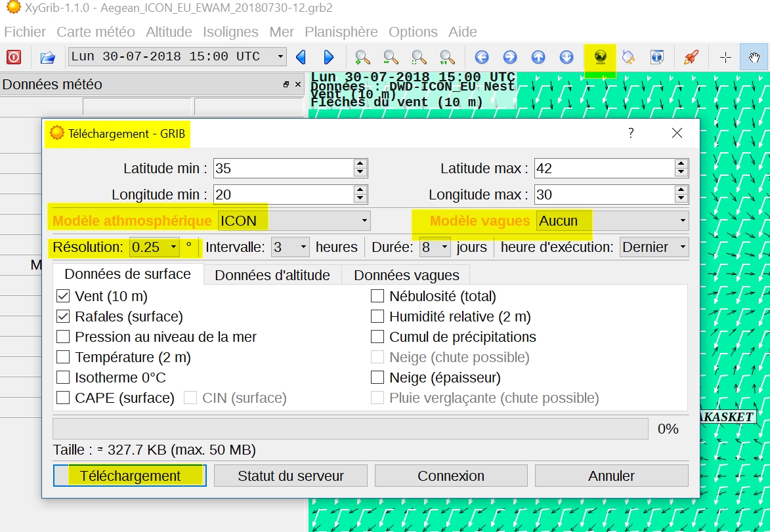
Task: Open the Modèle vagues dropdown
Action: click(613, 221)
